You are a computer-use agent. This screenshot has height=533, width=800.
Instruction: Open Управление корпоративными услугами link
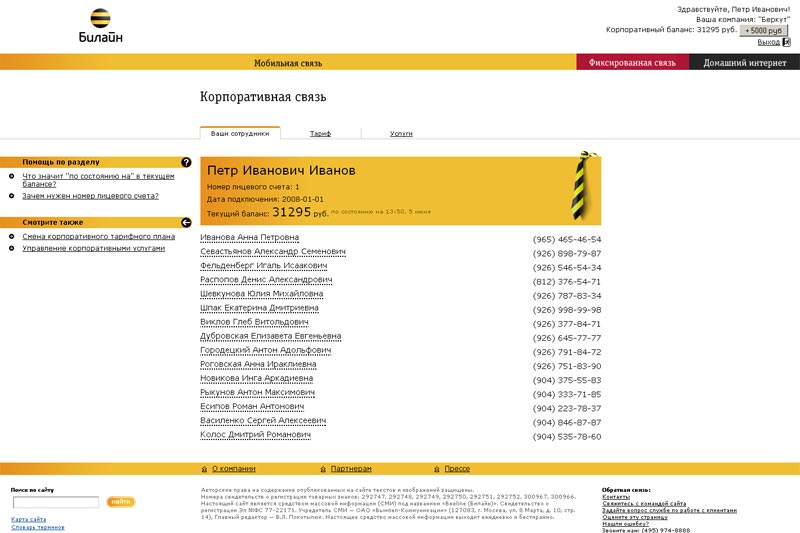(x=93, y=248)
